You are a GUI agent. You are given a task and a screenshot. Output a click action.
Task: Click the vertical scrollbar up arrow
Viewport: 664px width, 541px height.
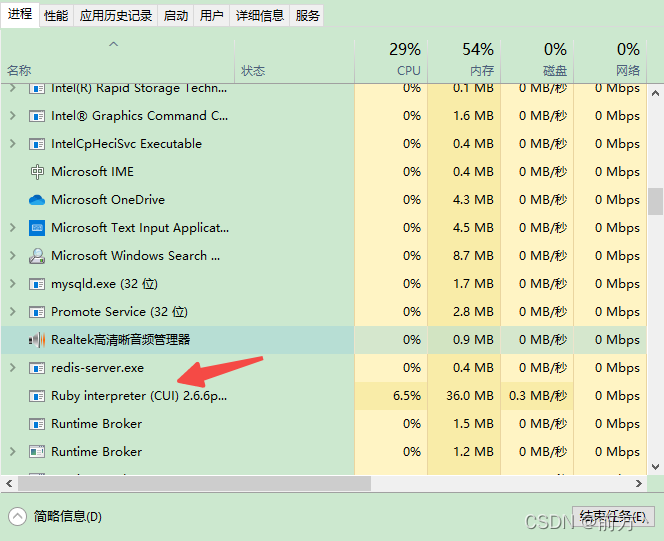click(x=656, y=93)
